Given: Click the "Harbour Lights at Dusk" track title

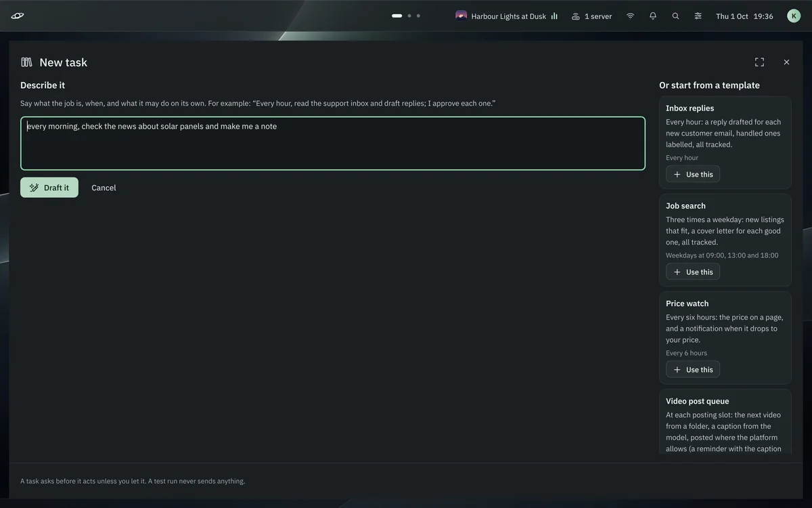Looking at the screenshot, I should [508, 16].
